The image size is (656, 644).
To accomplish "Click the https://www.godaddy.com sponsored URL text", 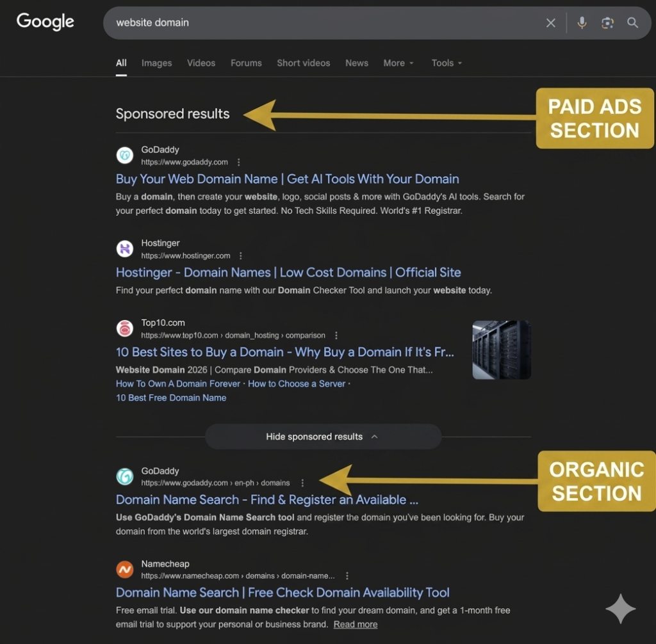I will (x=184, y=162).
